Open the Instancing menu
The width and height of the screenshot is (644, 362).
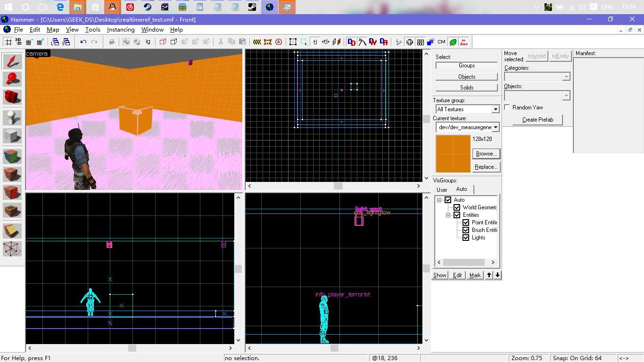121,30
